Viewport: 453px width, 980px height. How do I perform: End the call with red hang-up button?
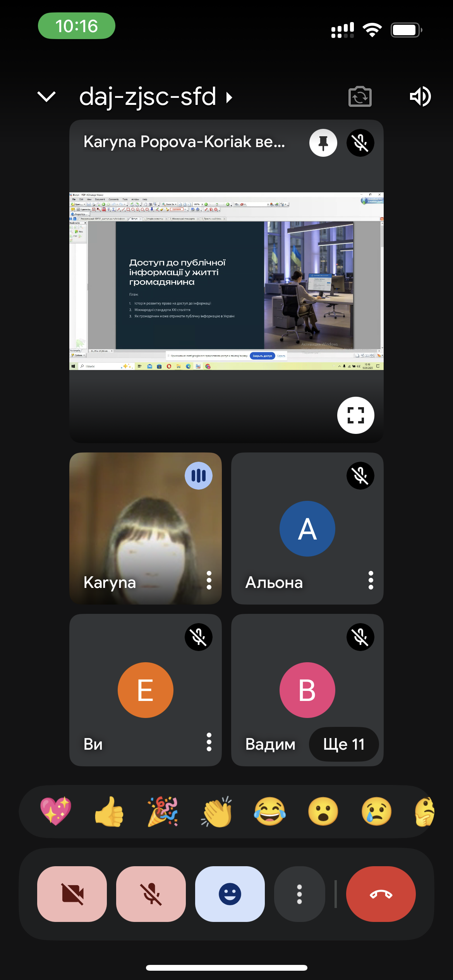click(381, 894)
